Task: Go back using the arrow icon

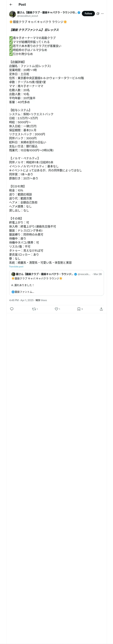Action: point(11,5)
